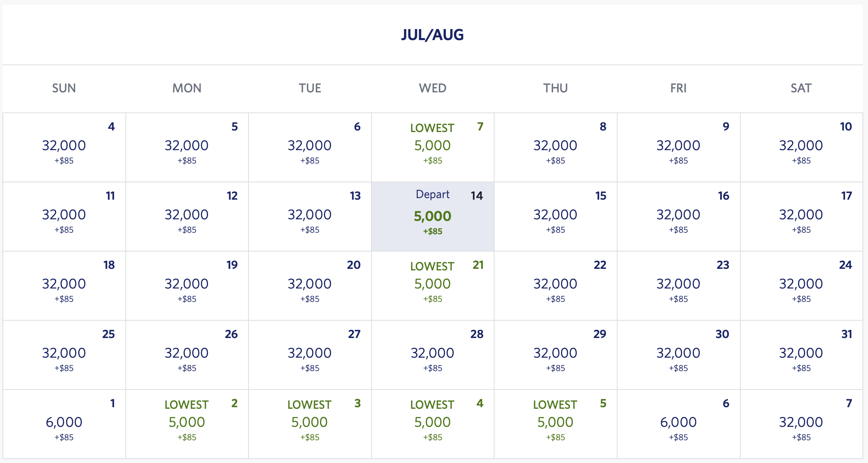Pick July 25 with 32,000 miles

pos(65,353)
